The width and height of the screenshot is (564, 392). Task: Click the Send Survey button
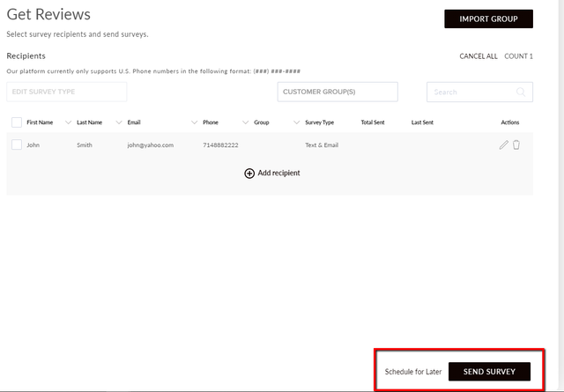click(489, 372)
